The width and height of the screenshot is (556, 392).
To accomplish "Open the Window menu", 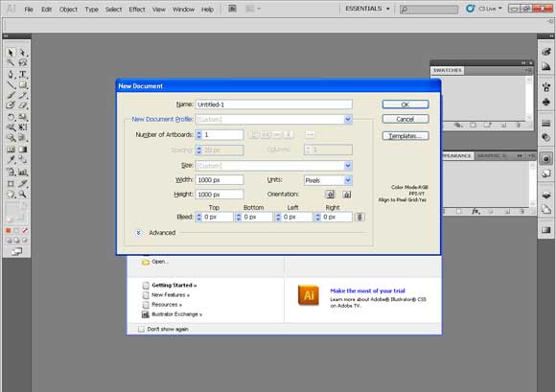I will click(183, 10).
